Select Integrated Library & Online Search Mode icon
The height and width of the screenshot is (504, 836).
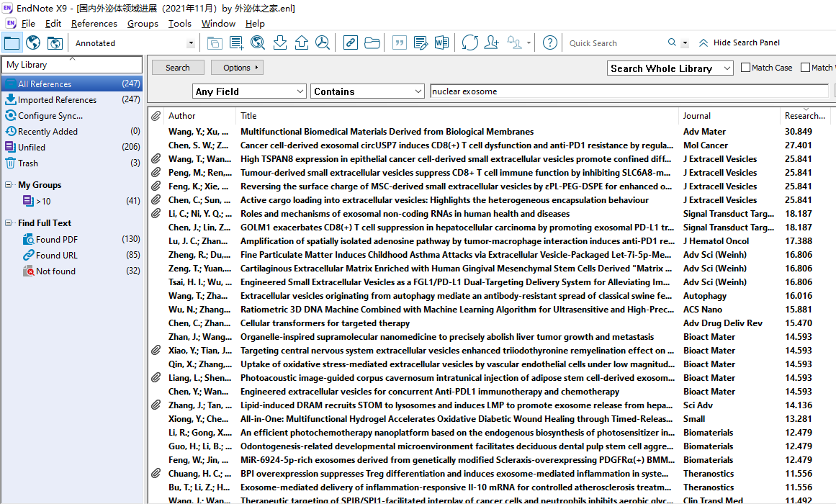tap(55, 42)
